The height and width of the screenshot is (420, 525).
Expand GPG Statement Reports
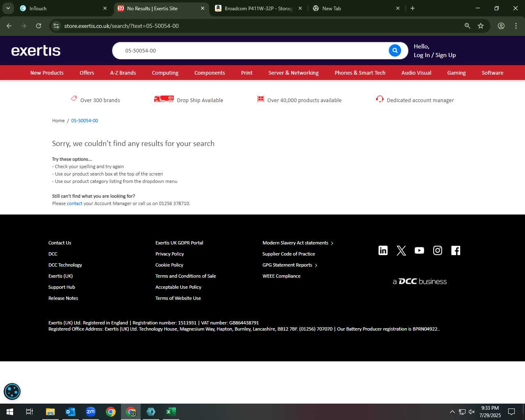[290, 265]
